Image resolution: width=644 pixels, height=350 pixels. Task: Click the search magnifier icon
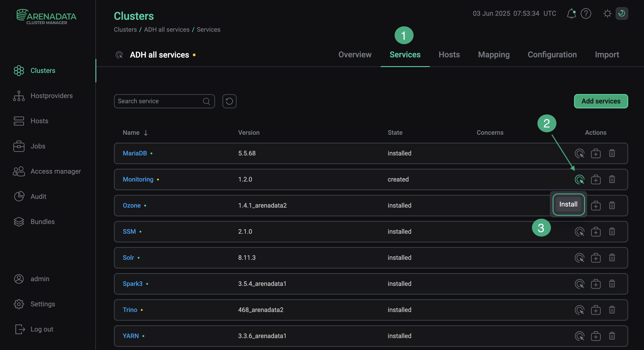pyautogui.click(x=207, y=101)
